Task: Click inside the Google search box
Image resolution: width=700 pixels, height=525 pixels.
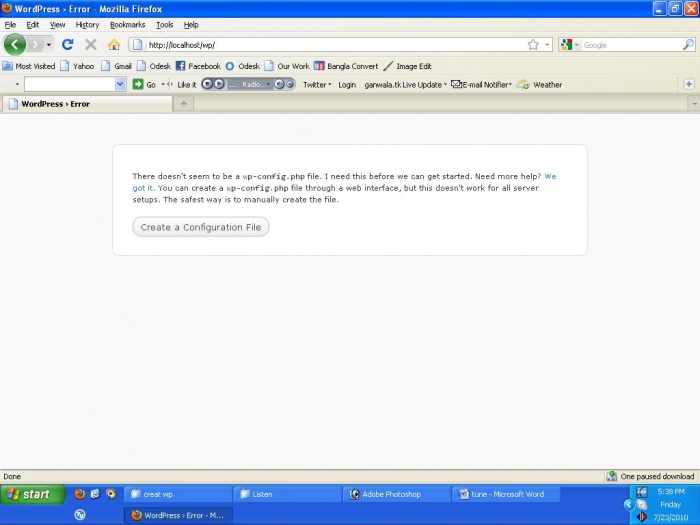Action: [x=631, y=45]
